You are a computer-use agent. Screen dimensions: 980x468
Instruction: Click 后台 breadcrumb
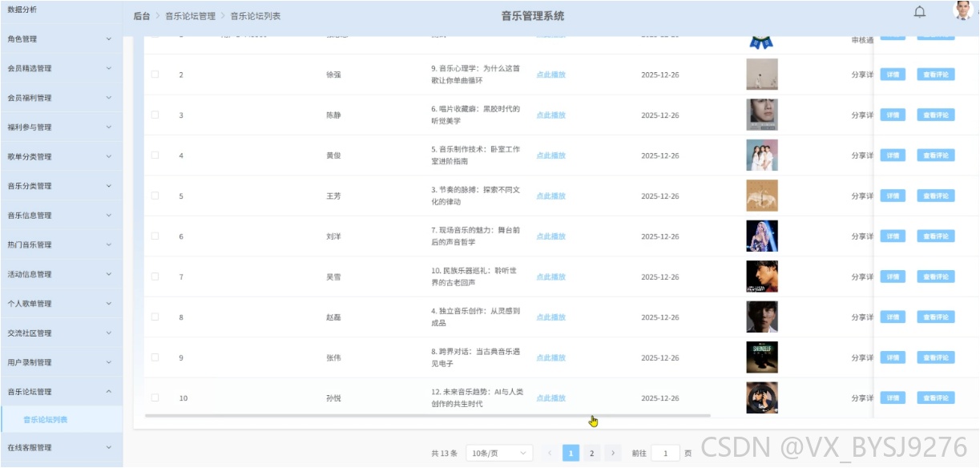(141, 16)
